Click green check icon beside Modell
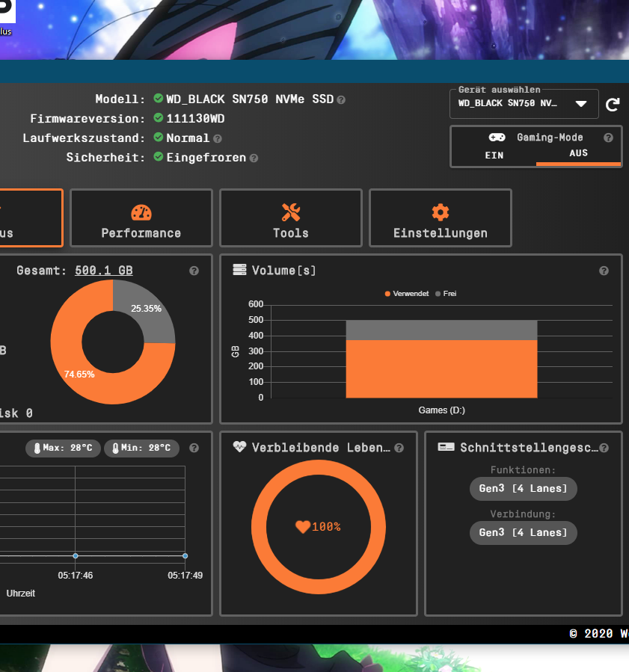 click(159, 98)
